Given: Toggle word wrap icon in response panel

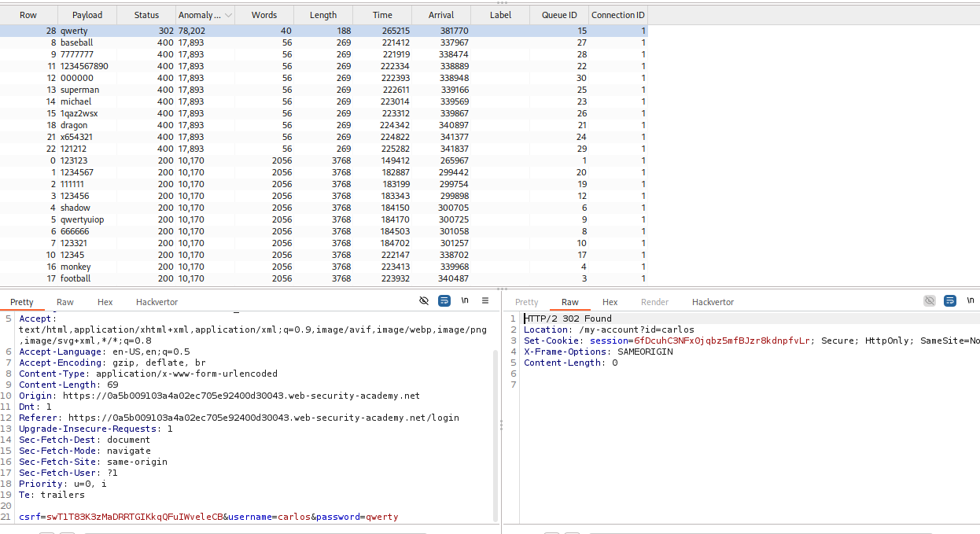Looking at the screenshot, I should 950,301.
